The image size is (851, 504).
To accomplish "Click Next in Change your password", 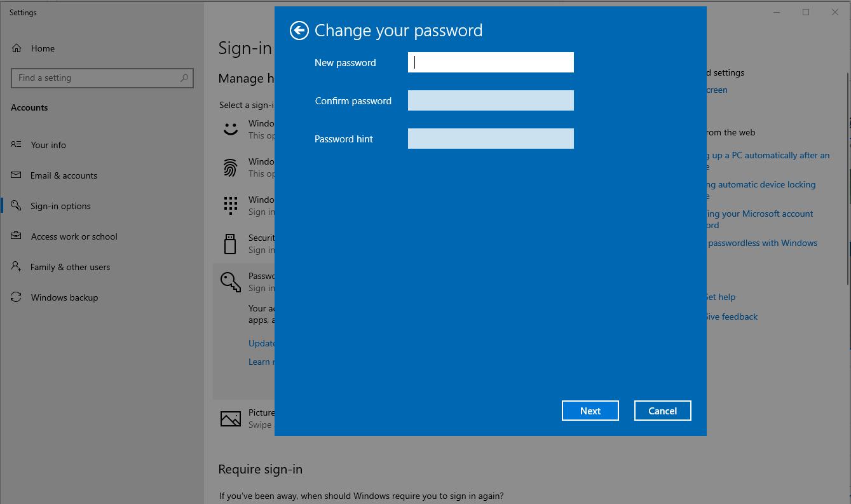I will pyautogui.click(x=590, y=411).
